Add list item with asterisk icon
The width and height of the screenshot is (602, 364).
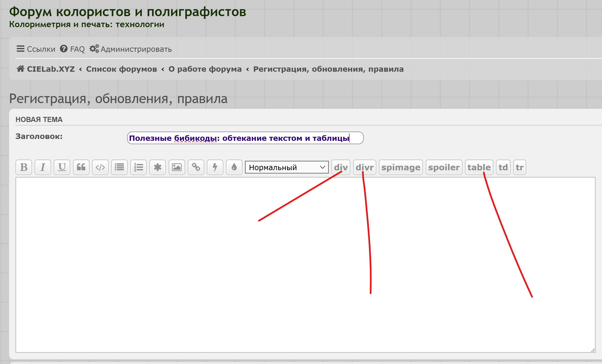[158, 167]
